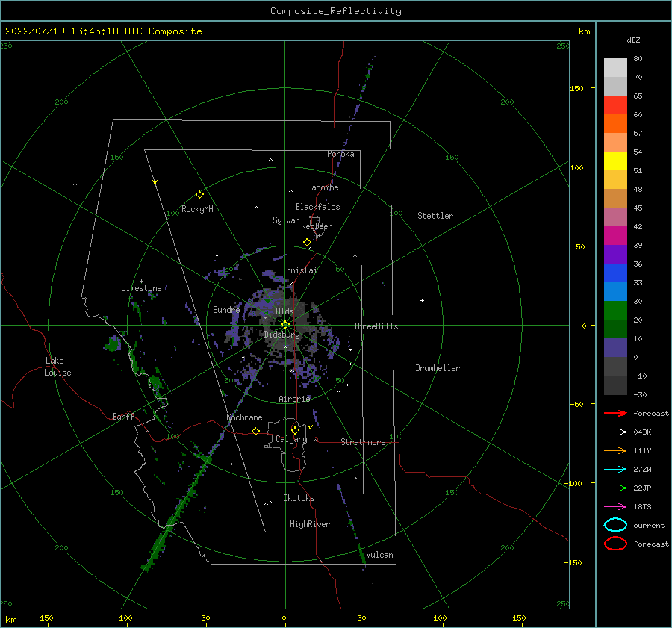Click the radar site diamond between Olds and Didsbury
The image size is (672, 628).
[x=285, y=325]
